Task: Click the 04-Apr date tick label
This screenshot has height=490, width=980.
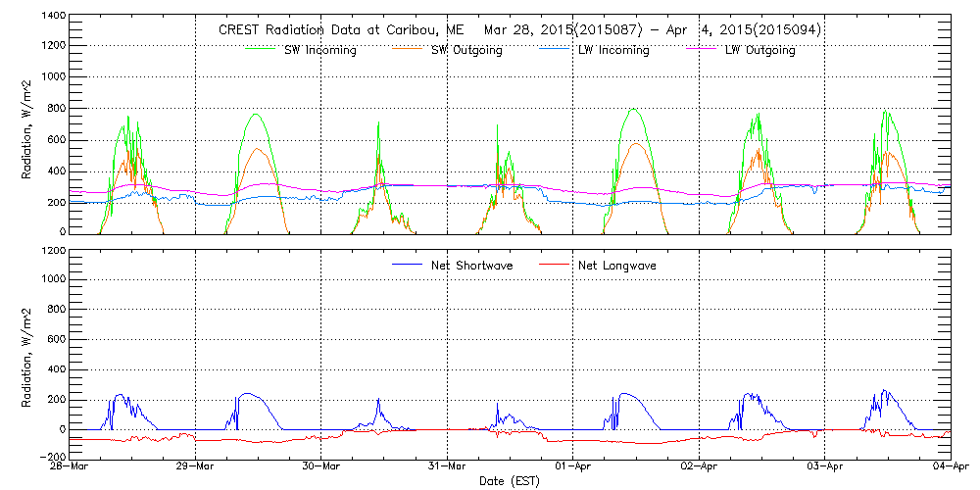Action: pos(949,467)
